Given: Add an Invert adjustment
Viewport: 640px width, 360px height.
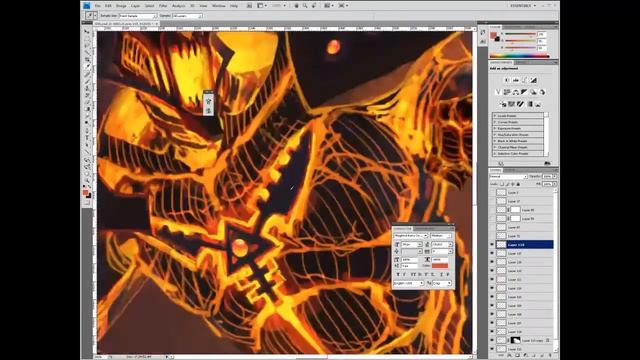Looking at the screenshot, I should [503, 104].
